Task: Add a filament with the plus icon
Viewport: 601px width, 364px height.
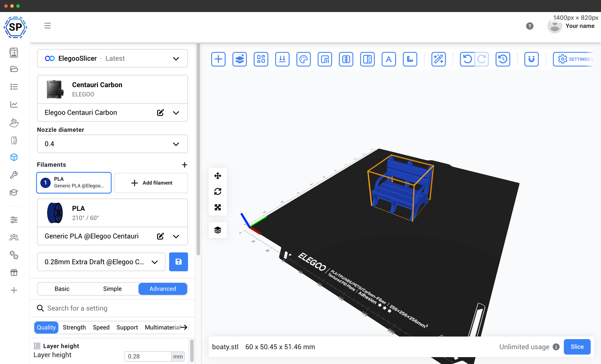Action: click(185, 165)
